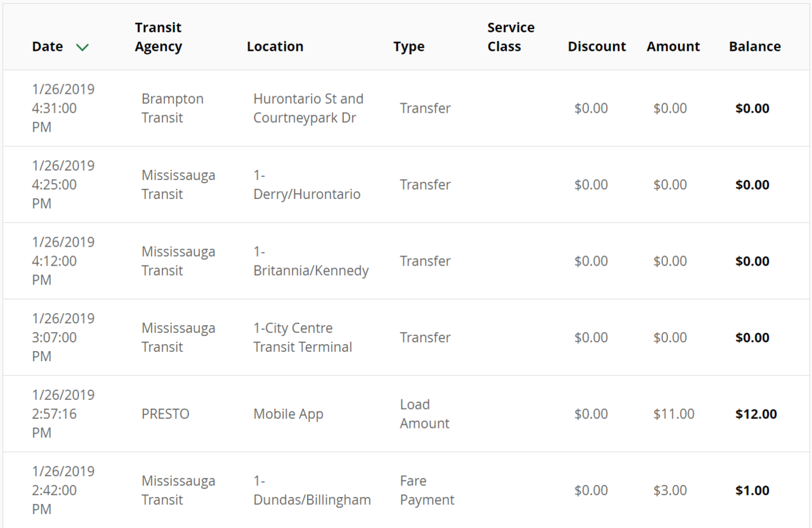Click the Load Amount transaction type

(x=424, y=414)
